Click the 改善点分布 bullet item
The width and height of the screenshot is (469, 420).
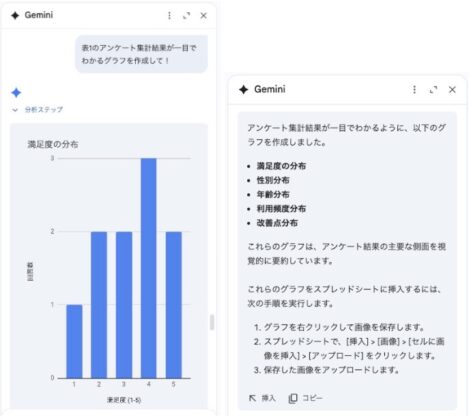[x=277, y=223]
